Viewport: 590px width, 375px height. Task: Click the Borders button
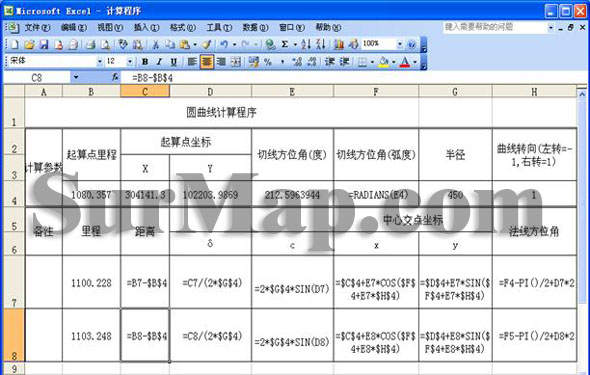click(362, 62)
